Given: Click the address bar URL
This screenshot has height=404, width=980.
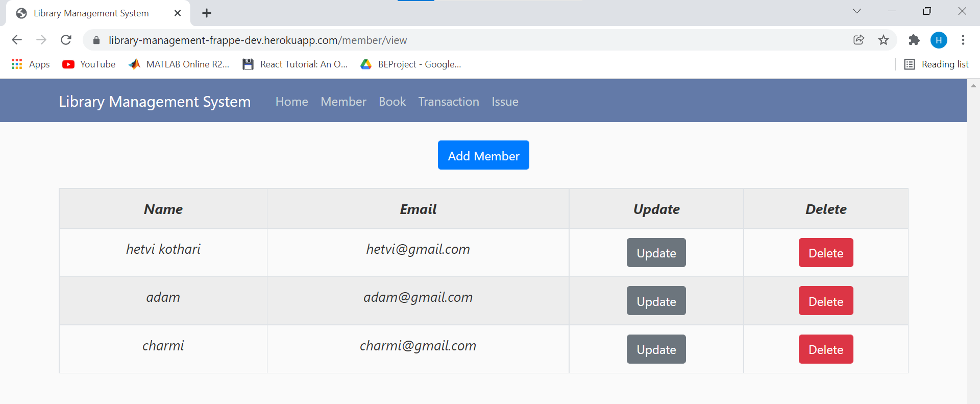Looking at the screenshot, I should tap(258, 40).
